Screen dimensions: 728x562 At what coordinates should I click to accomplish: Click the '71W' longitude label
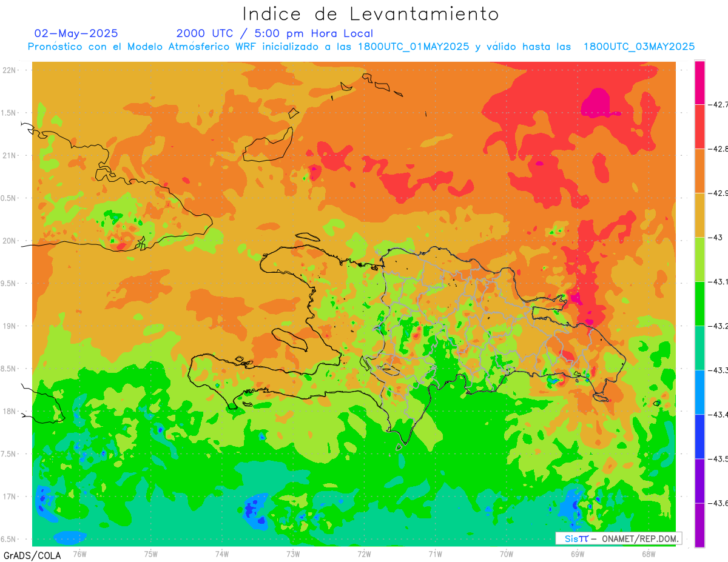point(435,554)
